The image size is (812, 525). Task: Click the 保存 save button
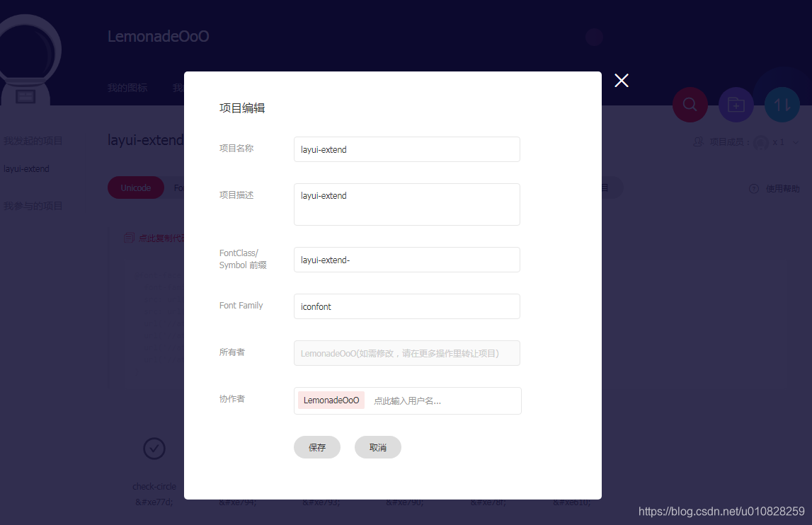click(x=317, y=447)
